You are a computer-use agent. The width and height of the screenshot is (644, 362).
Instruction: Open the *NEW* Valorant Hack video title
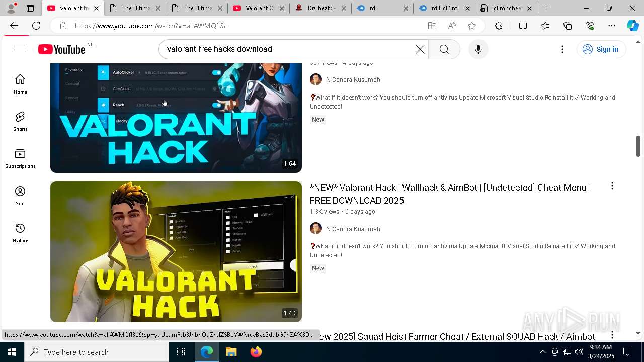pos(450,194)
